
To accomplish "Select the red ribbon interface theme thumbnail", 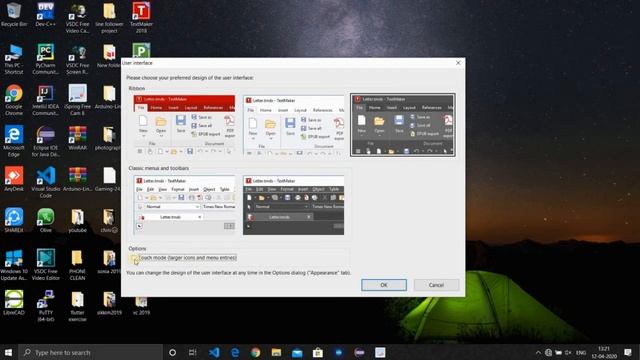I will pyautogui.click(x=184, y=125).
